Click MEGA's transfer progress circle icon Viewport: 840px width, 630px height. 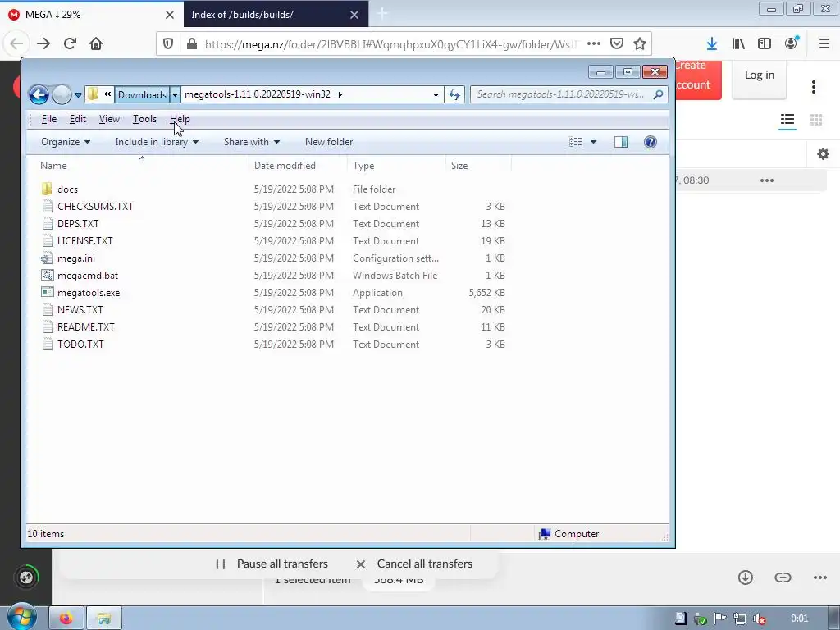[x=26, y=577]
